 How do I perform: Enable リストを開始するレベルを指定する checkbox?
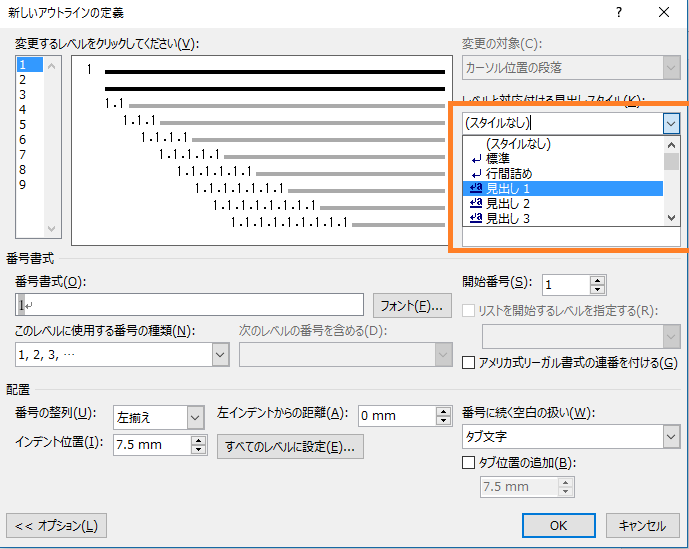[x=468, y=311]
